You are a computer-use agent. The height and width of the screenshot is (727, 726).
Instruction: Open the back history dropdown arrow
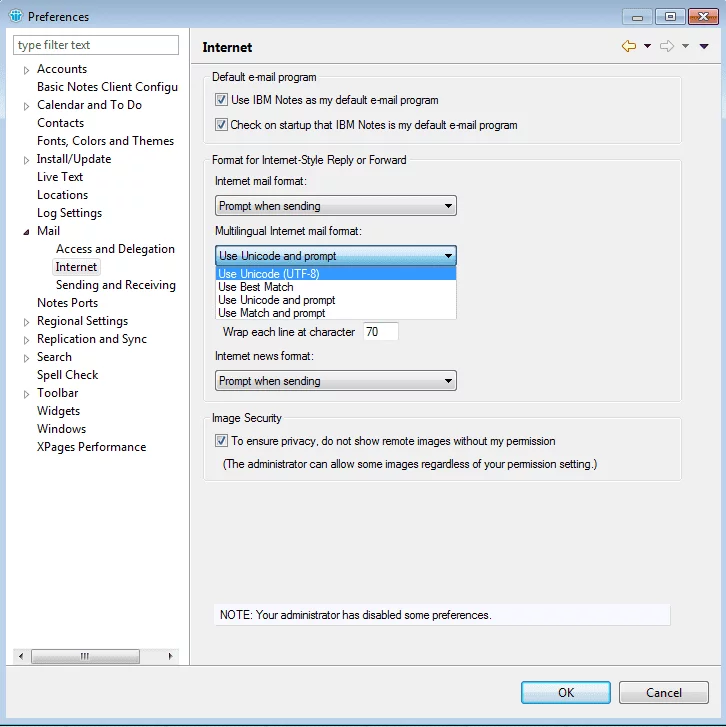click(647, 46)
